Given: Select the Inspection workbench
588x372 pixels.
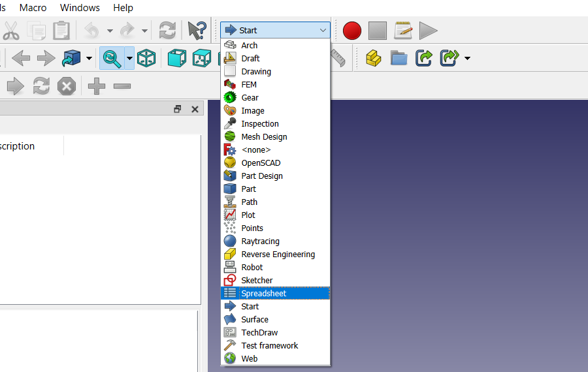Looking at the screenshot, I should tap(275, 123).
